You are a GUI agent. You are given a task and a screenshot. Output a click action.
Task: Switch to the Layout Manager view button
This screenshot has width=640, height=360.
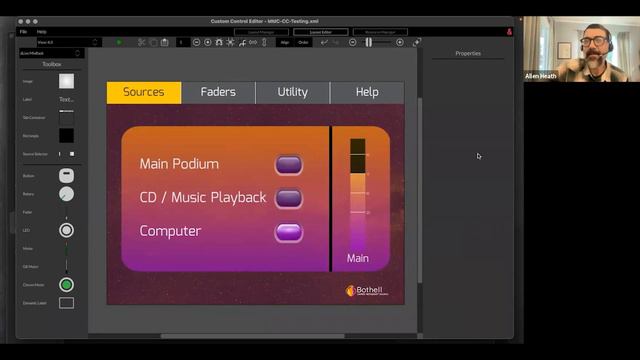(261, 32)
